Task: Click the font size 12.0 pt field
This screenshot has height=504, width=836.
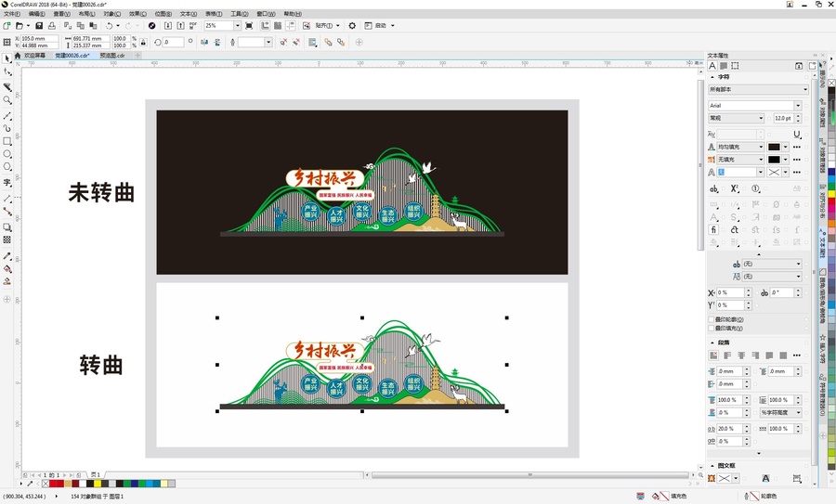Action: tap(783, 118)
